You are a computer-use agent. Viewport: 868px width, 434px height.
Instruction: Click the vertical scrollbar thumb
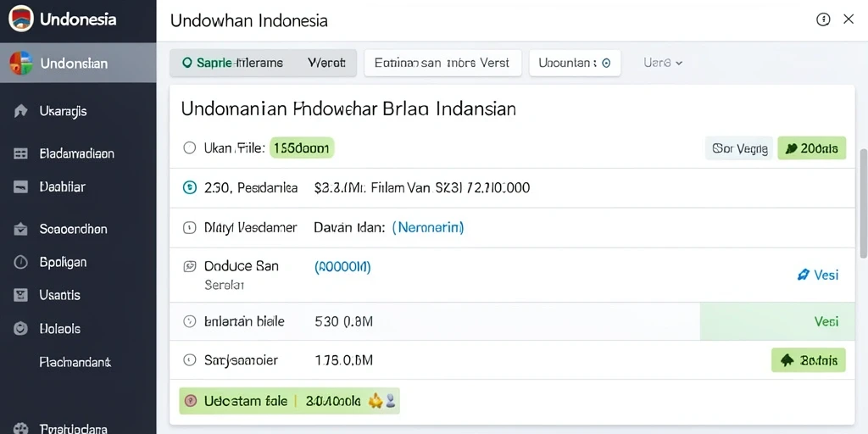862,203
